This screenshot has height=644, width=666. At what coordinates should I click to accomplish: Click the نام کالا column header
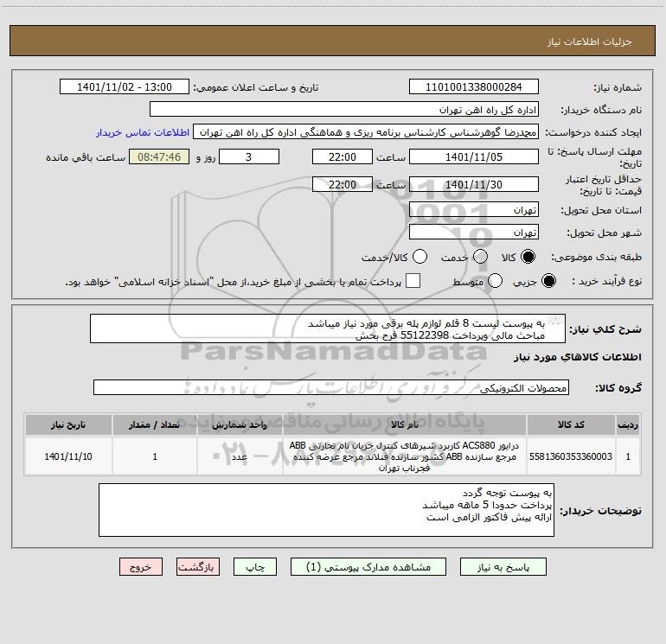click(405, 424)
